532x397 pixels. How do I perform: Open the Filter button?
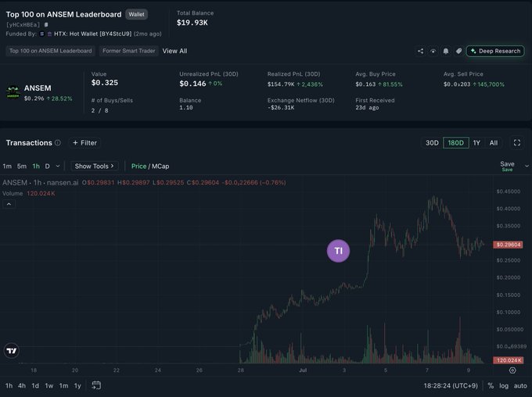[x=84, y=143]
